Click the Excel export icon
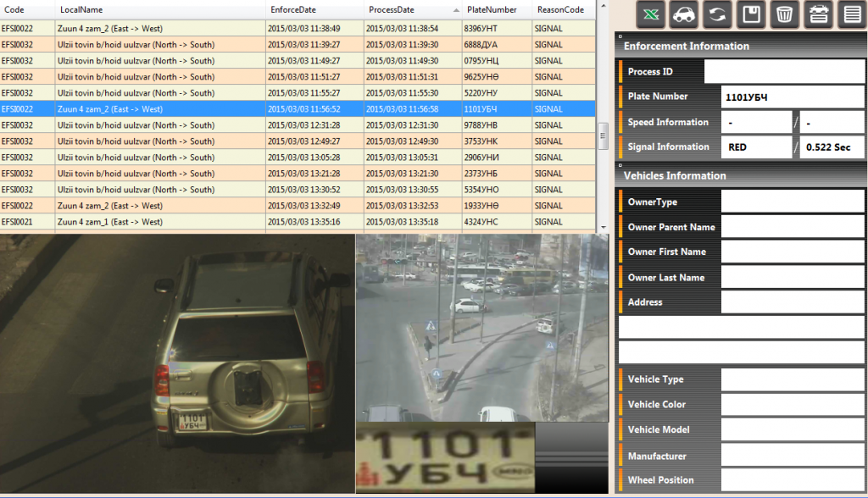 (651, 14)
